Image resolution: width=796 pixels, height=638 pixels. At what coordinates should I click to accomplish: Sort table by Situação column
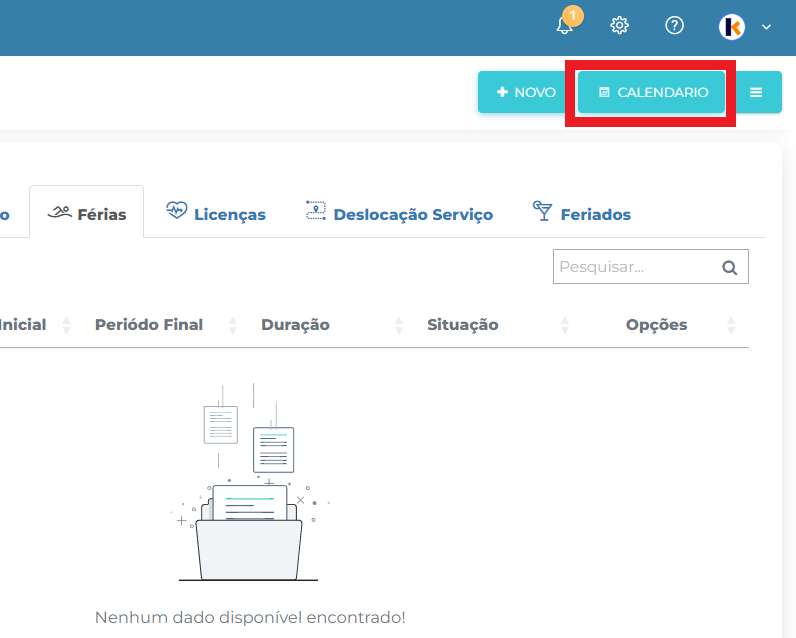[x=462, y=324]
